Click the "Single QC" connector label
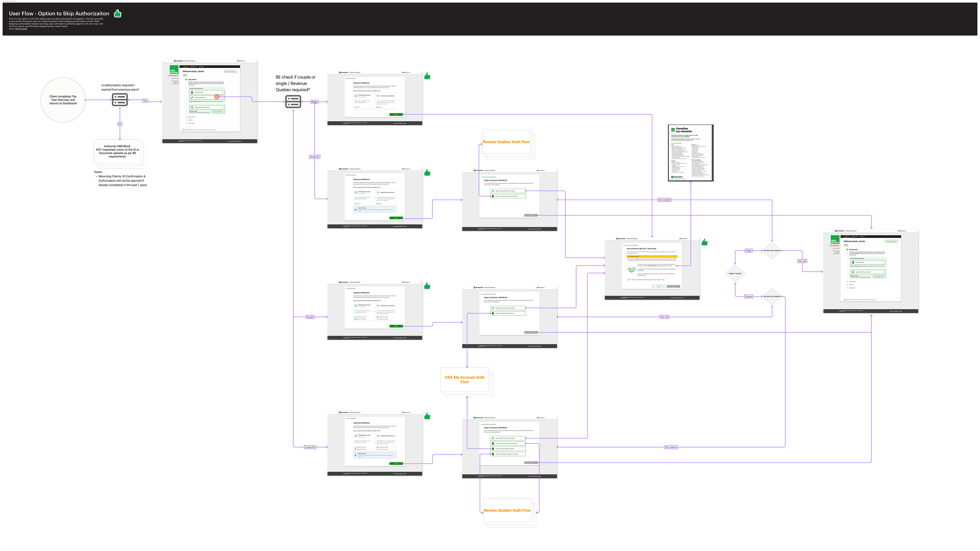 click(315, 157)
